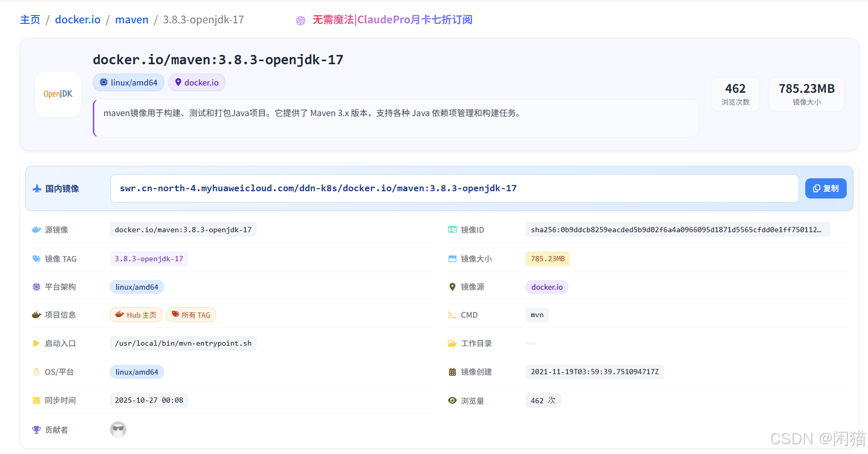This screenshot has height=454, width=868.
Task: Click the ID card icon beside 镜像ID
Action: [452, 230]
